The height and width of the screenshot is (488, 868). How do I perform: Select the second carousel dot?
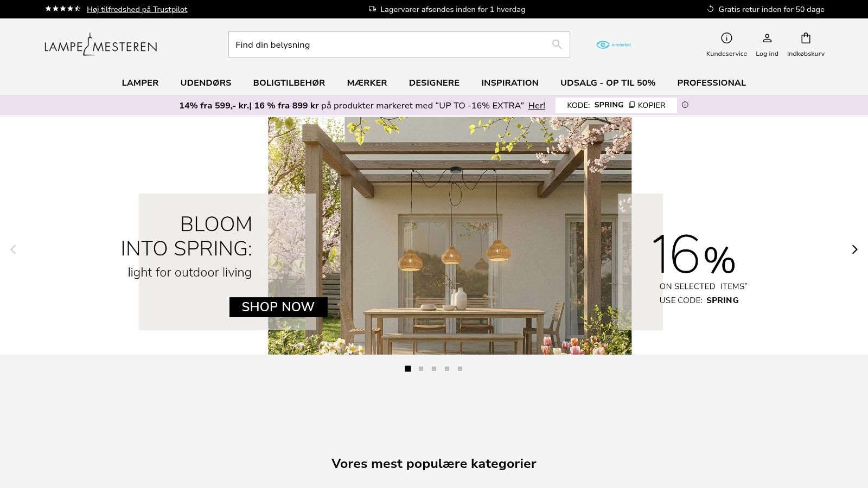[421, 369]
